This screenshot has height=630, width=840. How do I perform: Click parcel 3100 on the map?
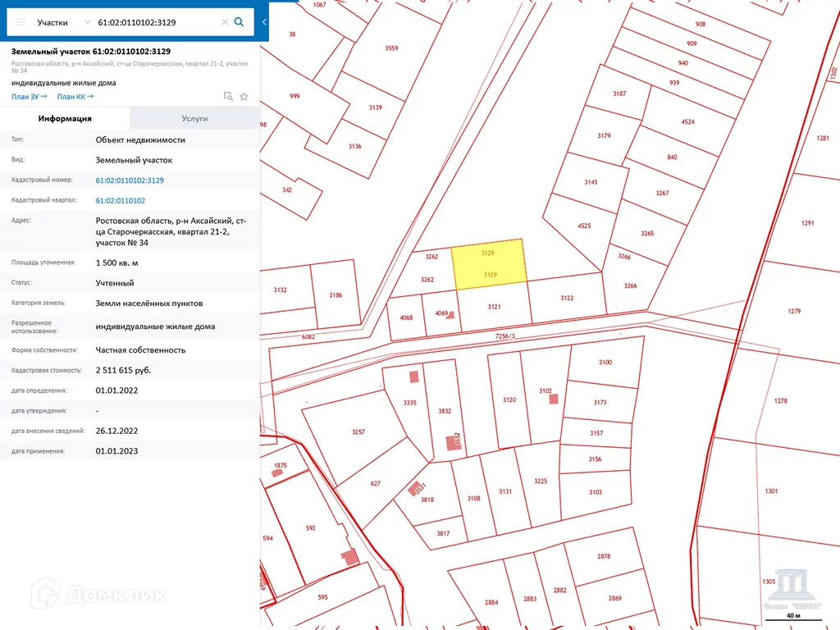tap(605, 362)
